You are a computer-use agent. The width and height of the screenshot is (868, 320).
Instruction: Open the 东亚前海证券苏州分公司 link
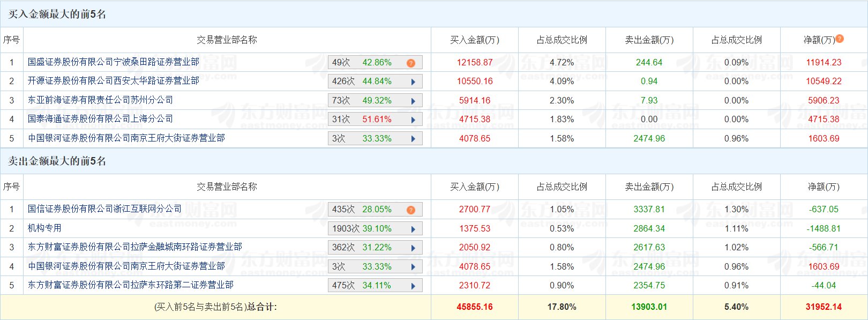pyautogui.click(x=100, y=100)
